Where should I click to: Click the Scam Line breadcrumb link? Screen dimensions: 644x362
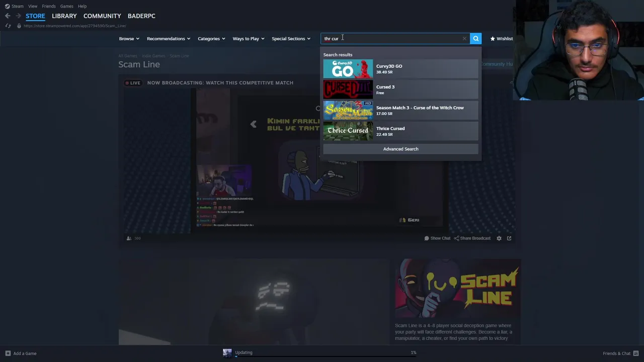tap(179, 56)
